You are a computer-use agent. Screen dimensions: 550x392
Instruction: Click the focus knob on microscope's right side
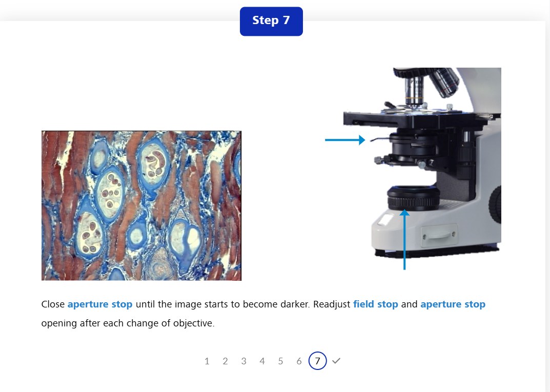[x=495, y=204]
